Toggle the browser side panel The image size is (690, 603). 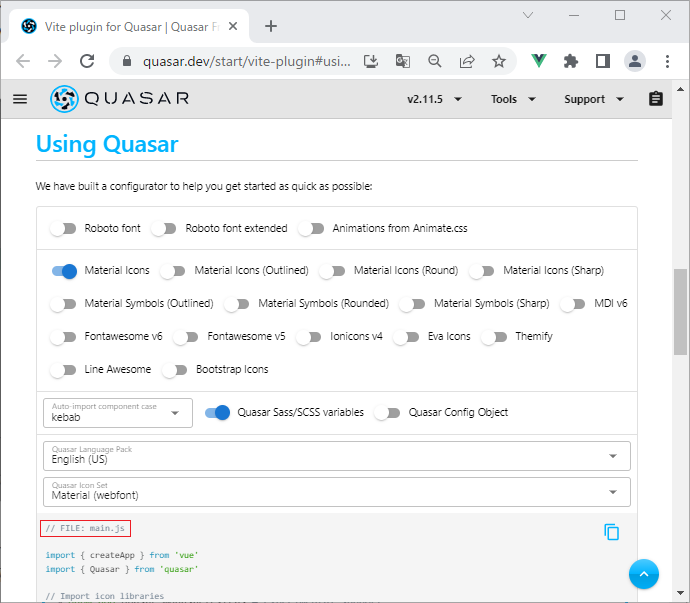[x=603, y=61]
